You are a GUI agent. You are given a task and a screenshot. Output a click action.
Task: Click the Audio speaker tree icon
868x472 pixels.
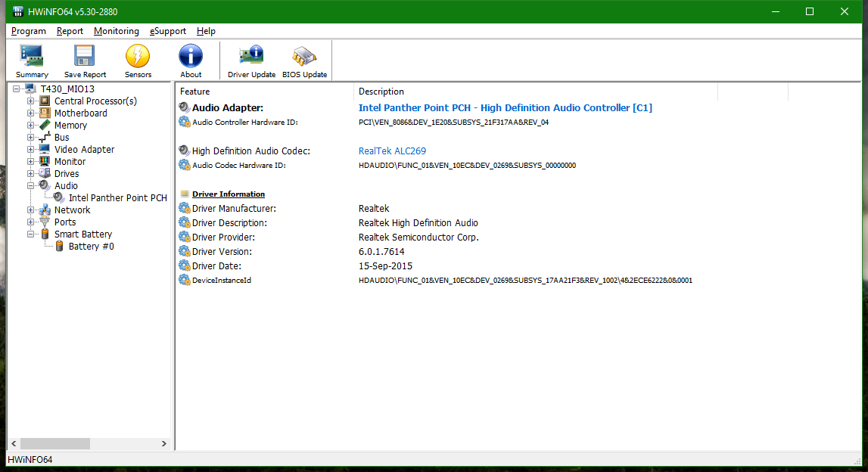point(45,186)
